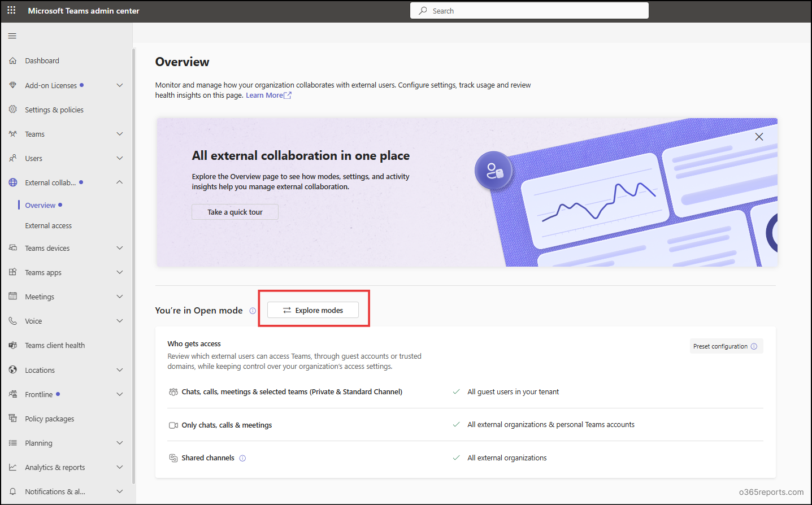The height and width of the screenshot is (505, 812).
Task: Expand the Analytics & reports chevron
Action: (120, 467)
